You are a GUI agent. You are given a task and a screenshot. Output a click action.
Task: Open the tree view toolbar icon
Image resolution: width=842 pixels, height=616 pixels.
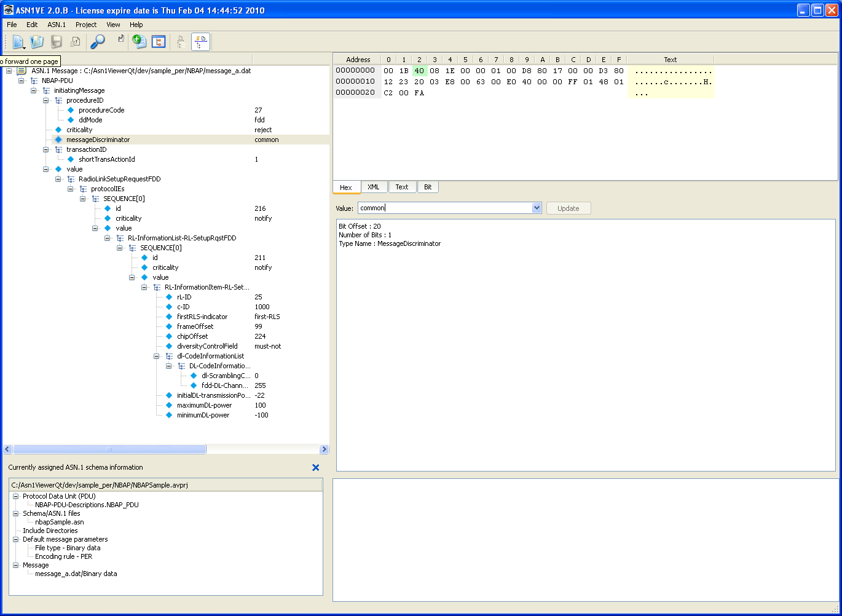[x=158, y=41]
